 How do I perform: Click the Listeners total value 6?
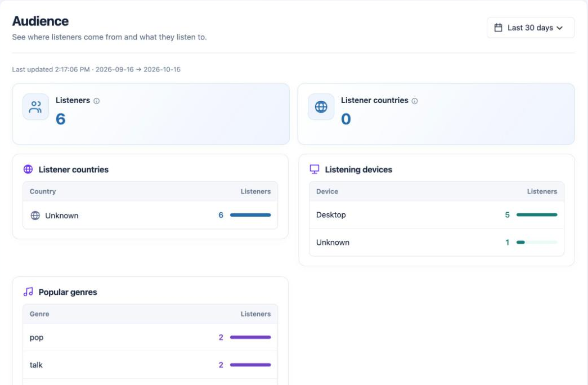[x=61, y=119]
